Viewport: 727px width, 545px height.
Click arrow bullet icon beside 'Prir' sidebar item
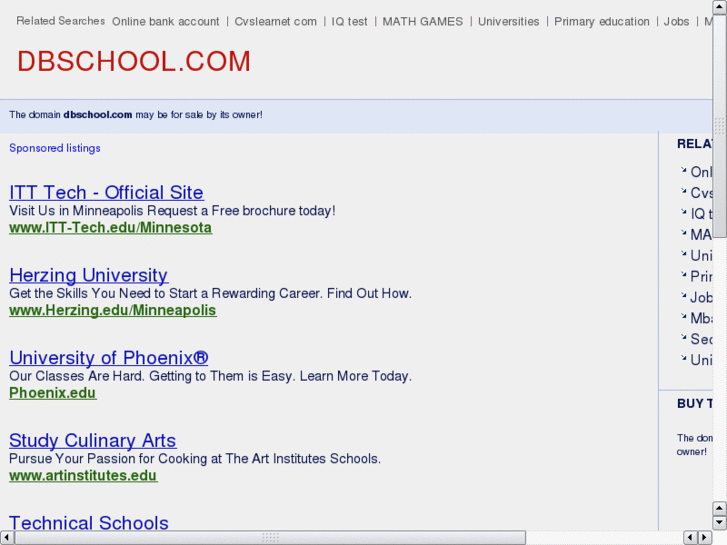pyautogui.click(x=683, y=274)
